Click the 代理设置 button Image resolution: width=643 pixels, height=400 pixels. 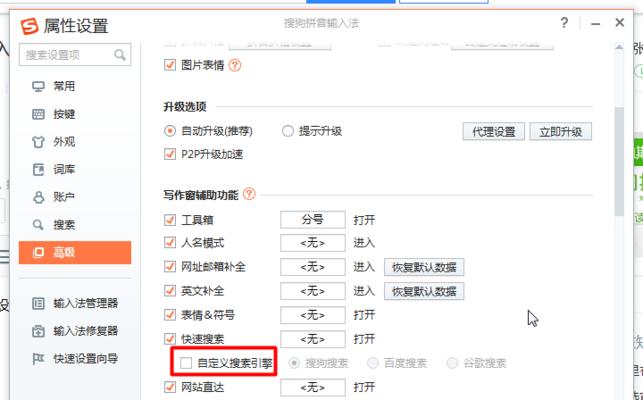494,132
